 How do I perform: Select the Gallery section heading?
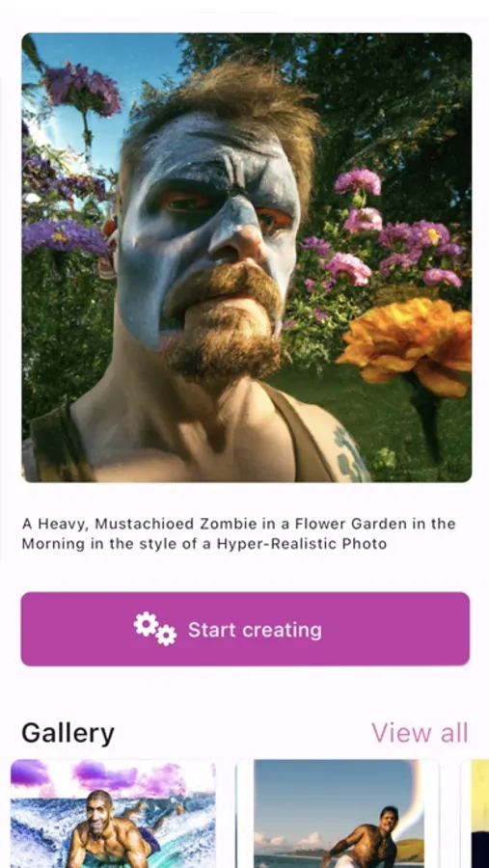click(x=68, y=733)
